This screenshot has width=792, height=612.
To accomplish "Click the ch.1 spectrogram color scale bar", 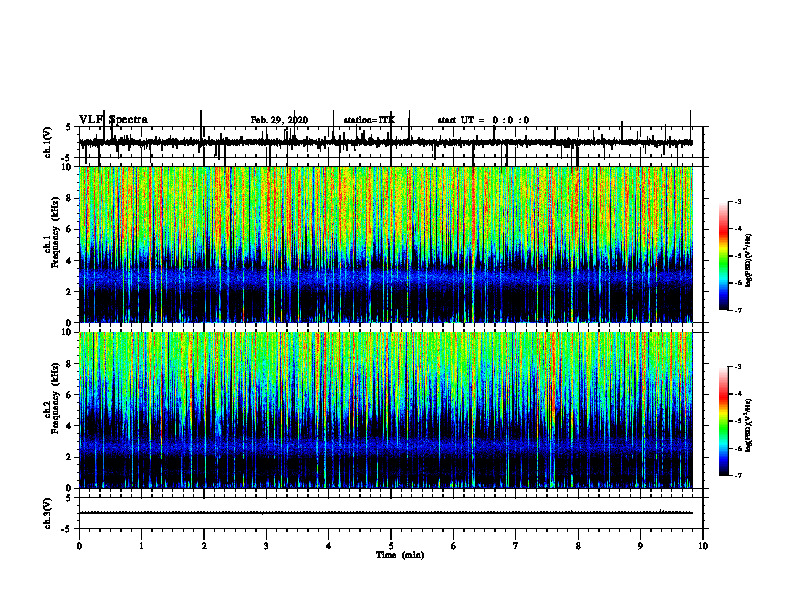I will coord(724,256).
